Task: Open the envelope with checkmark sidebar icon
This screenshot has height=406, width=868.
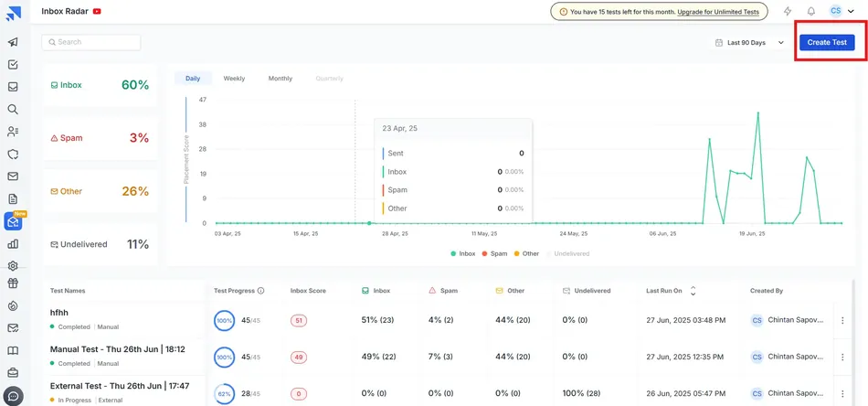Action: 13,328
